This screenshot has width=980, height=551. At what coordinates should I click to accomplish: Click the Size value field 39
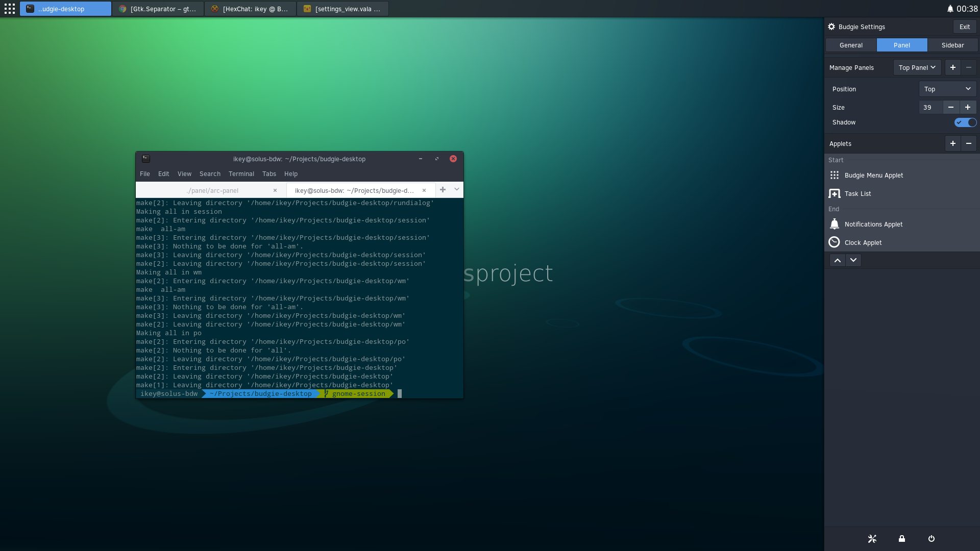tap(931, 107)
